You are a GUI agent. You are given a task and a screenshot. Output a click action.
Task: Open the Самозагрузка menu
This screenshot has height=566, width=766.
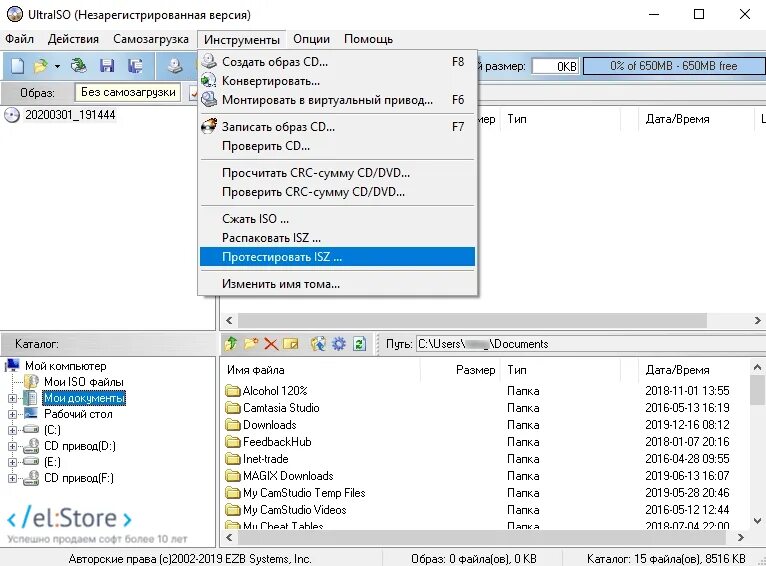point(151,39)
